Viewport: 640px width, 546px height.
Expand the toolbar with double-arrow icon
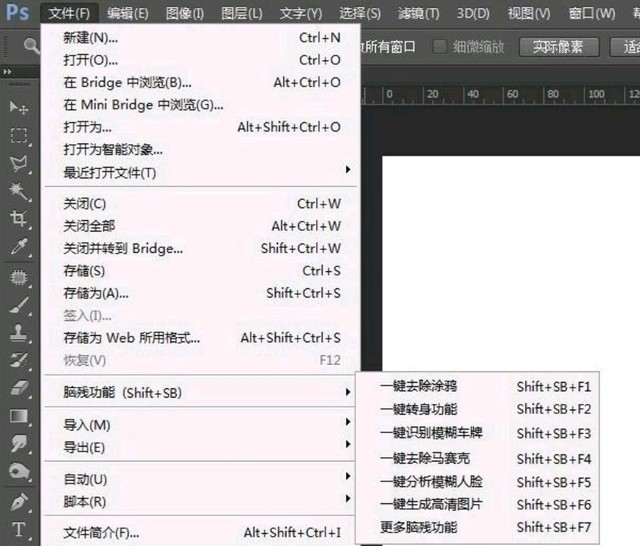7,72
